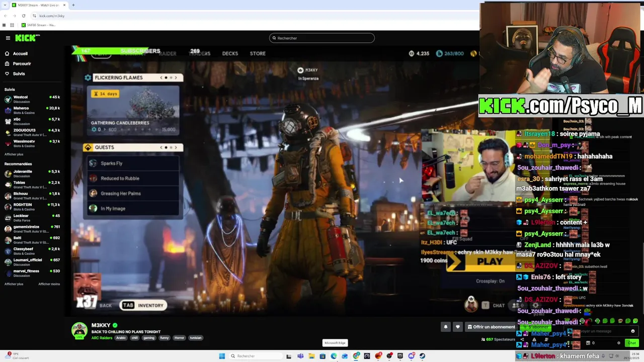Click the green Chat send button
This screenshot has width=644, height=362.
[x=631, y=343]
